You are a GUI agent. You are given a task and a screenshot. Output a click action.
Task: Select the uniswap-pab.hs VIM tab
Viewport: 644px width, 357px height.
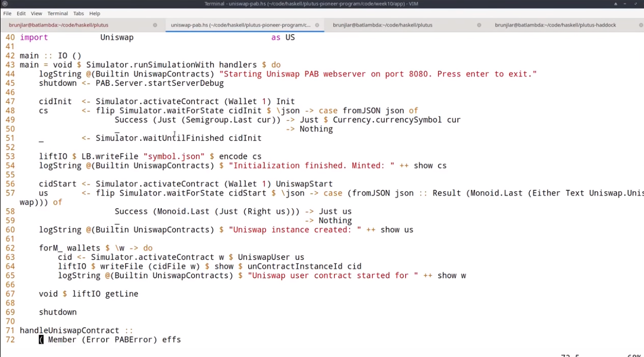(x=240, y=25)
